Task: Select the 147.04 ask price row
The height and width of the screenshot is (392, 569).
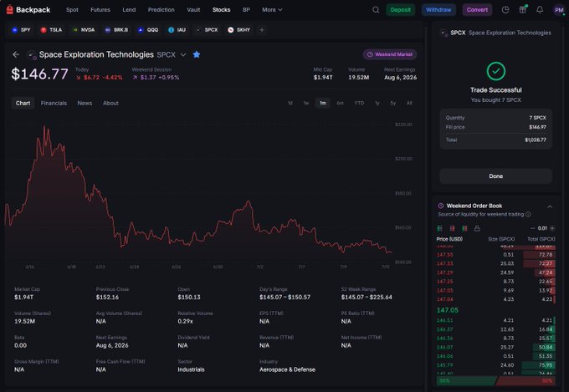Action: [x=495, y=299]
